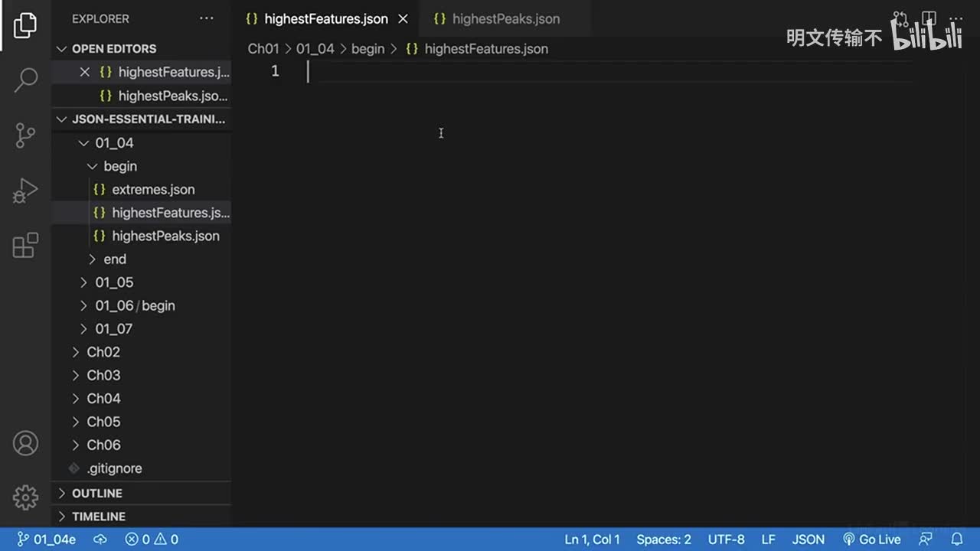Open the notifications bell icon

957,540
